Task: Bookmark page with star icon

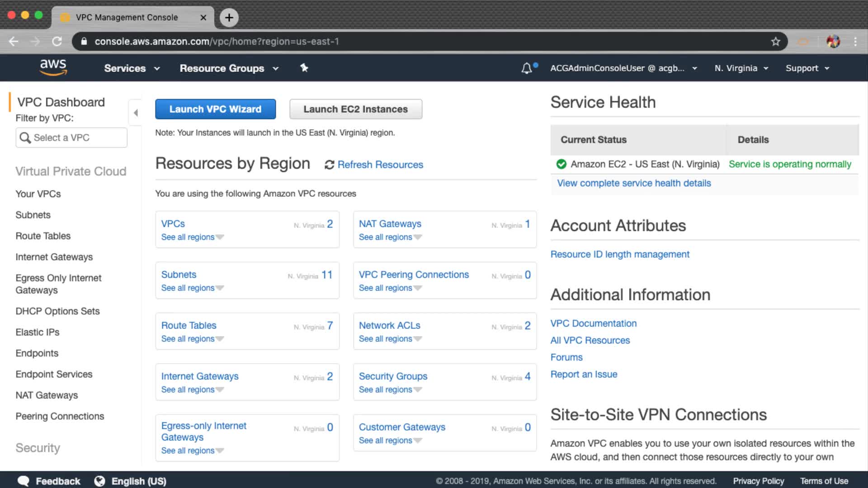Action: point(776,42)
